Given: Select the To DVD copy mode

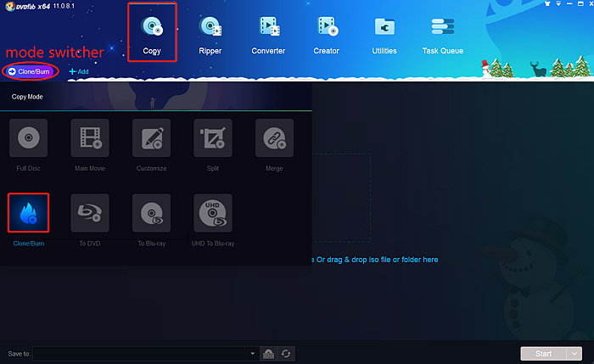Looking at the screenshot, I should pos(90,220).
